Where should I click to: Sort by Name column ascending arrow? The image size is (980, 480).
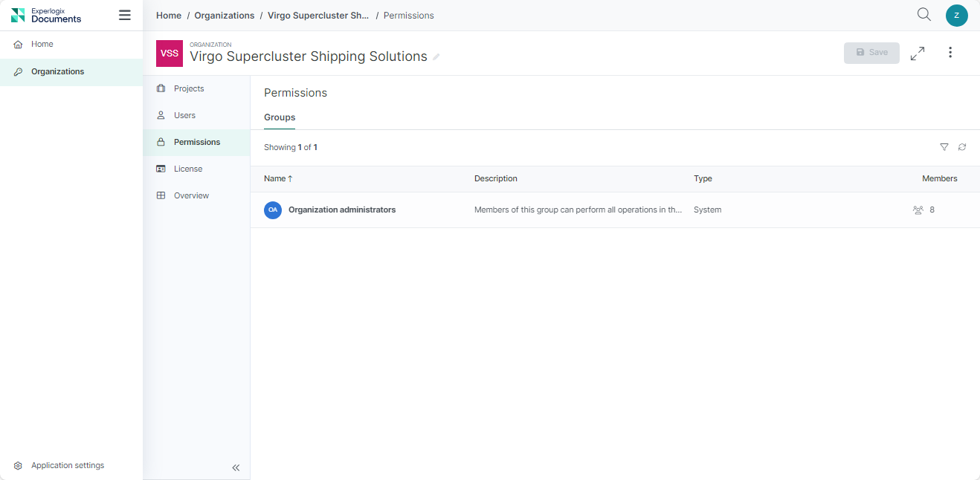[290, 178]
